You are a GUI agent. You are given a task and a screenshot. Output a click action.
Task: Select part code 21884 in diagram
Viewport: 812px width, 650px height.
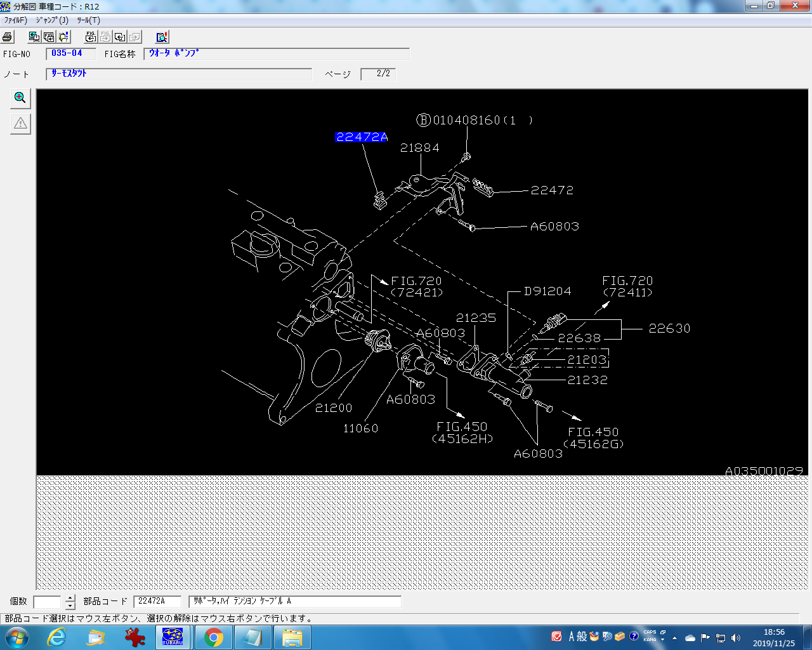pos(419,147)
